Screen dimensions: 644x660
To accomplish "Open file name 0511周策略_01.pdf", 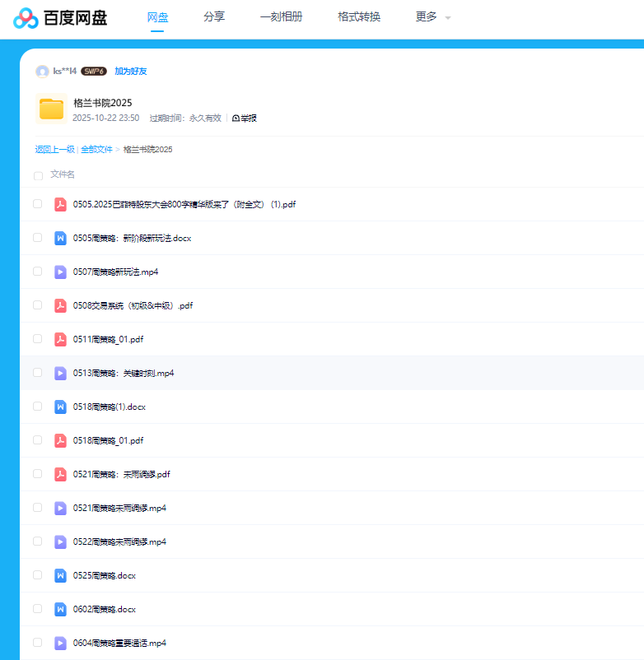I will click(108, 339).
